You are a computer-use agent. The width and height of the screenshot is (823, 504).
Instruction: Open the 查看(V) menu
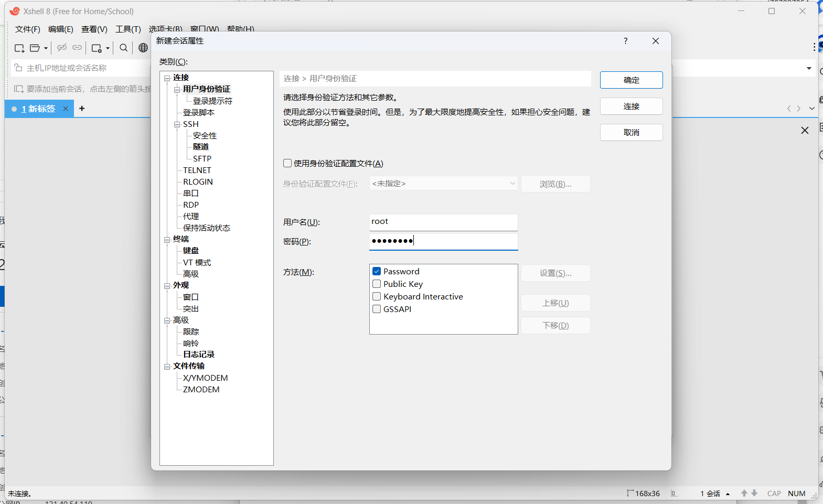(x=94, y=29)
